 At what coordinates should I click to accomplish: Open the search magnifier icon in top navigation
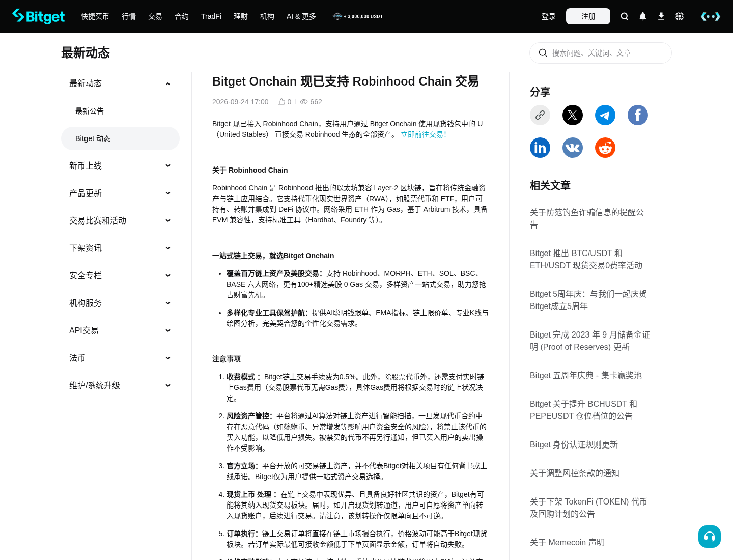tap(625, 16)
